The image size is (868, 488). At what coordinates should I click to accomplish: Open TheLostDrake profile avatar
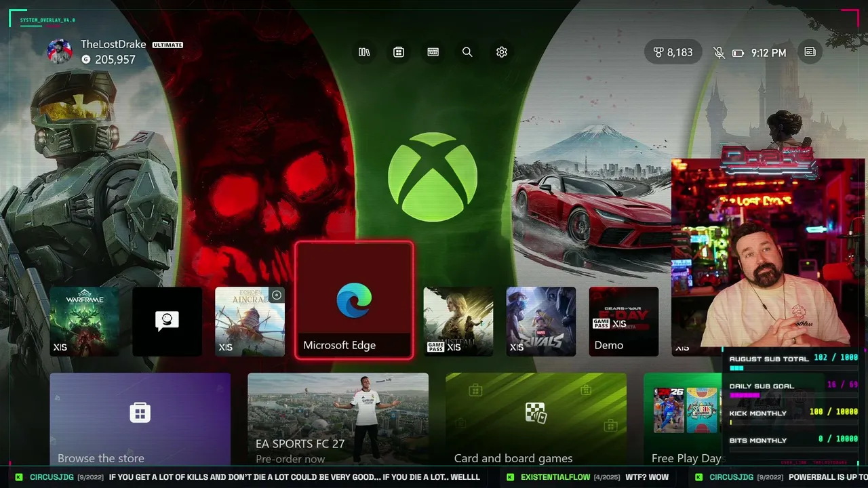click(60, 52)
